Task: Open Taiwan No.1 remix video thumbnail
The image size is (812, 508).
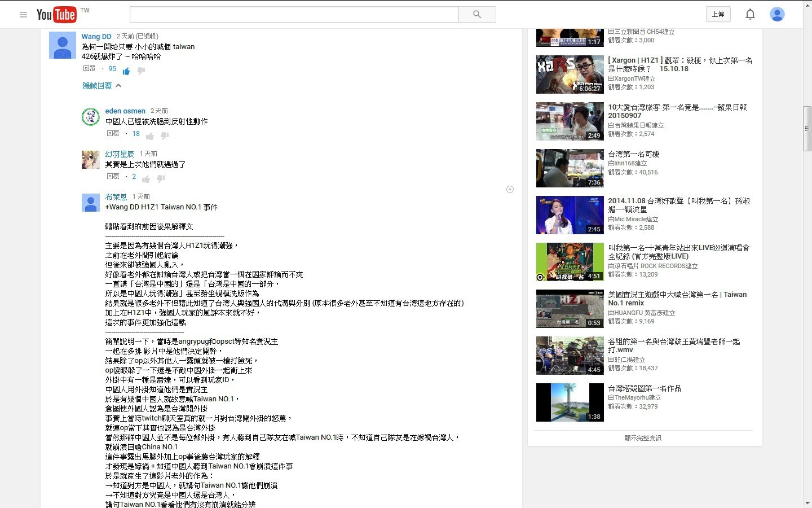Action: tap(570, 309)
